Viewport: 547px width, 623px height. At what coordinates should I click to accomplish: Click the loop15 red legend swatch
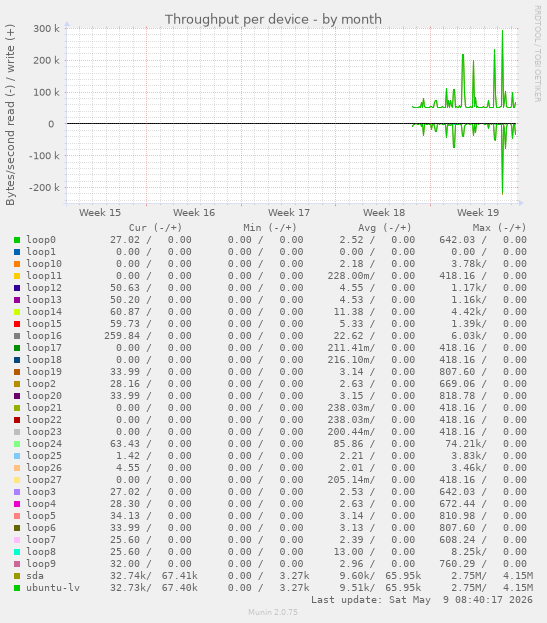[17, 324]
